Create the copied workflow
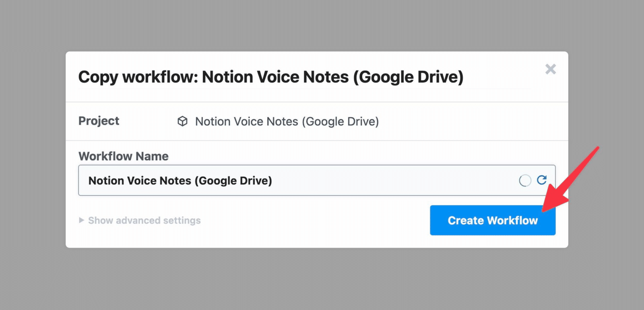Screen dimensions: 644x310 tap(492, 220)
